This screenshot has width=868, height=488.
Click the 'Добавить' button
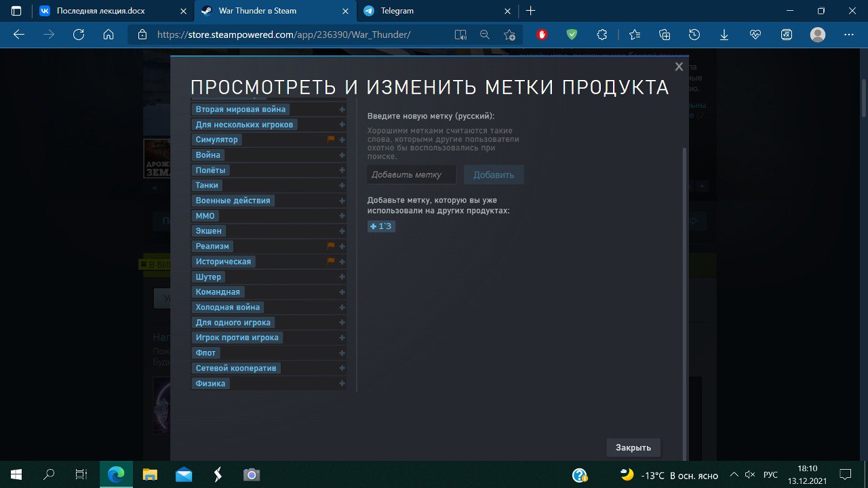[494, 174]
